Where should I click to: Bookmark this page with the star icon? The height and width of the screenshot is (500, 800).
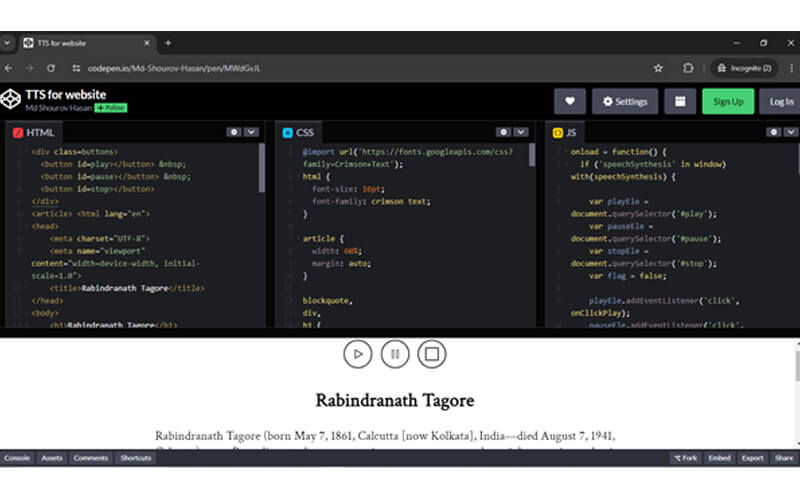[x=658, y=68]
